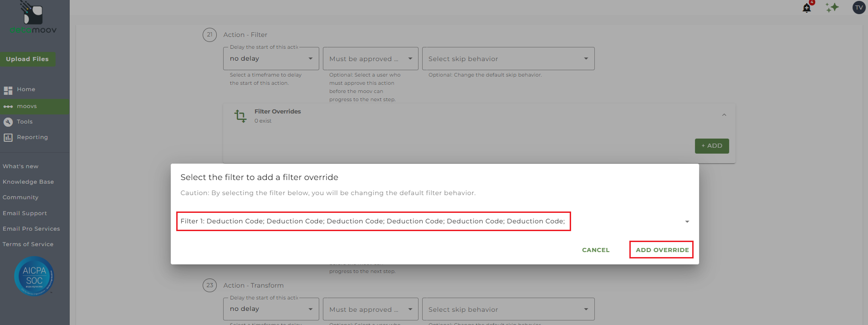
Task: Click the Filter Overrides title
Action: tap(278, 111)
